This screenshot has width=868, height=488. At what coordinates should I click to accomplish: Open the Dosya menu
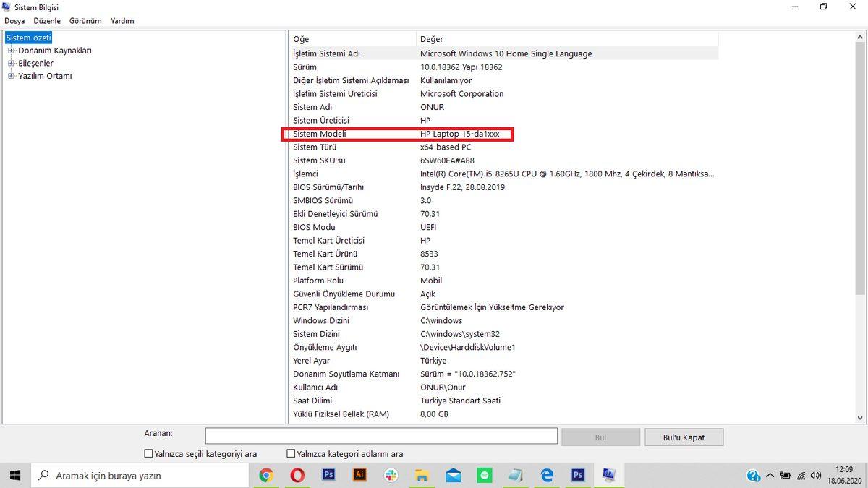pyautogui.click(x=14, y=20)
